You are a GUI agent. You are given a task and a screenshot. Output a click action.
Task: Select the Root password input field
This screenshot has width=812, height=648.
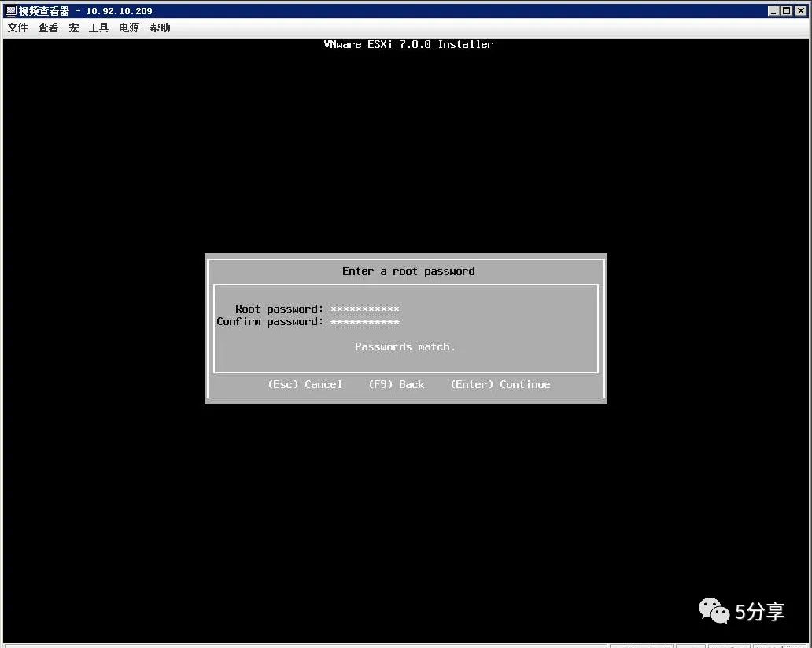click(x=364, y=309)
